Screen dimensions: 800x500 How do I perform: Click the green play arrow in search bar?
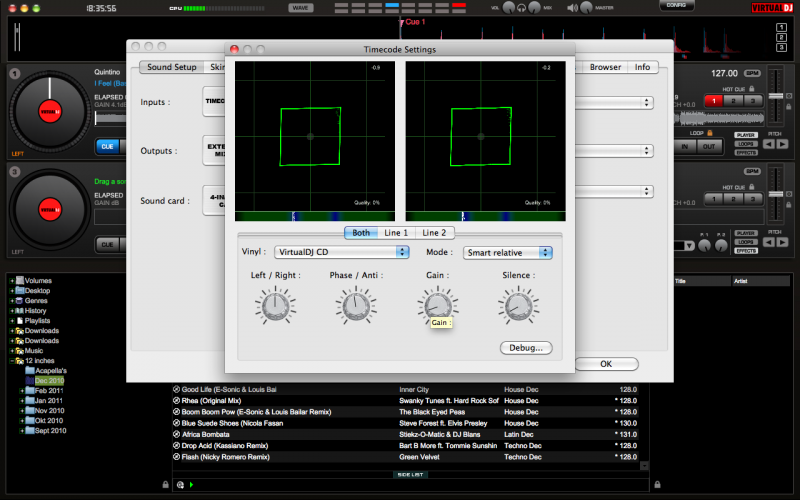click(191, 485)
